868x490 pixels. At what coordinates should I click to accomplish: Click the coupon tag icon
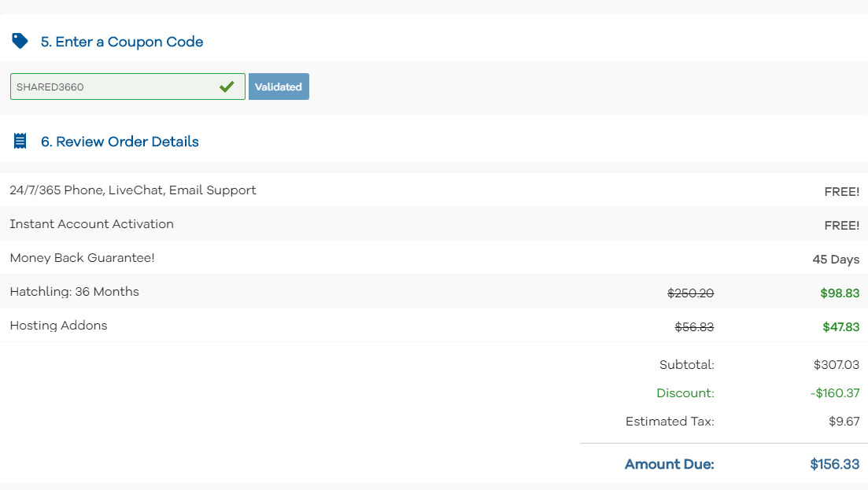click(19, 40)
